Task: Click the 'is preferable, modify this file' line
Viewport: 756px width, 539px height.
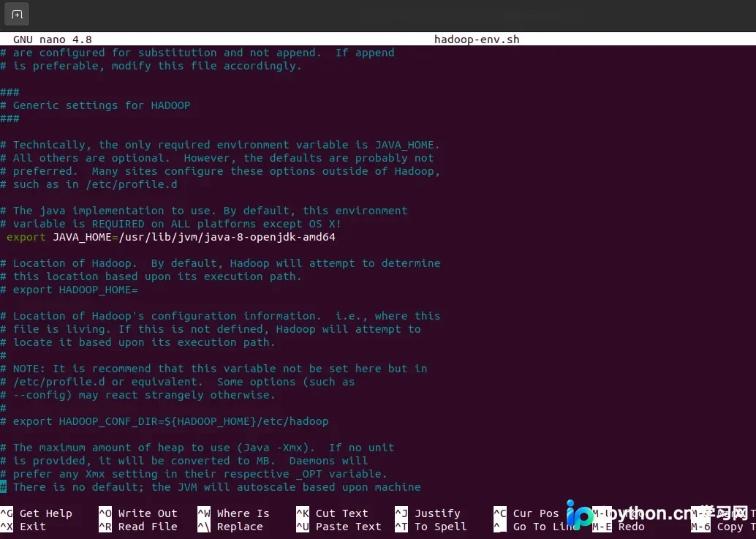Action: coord(151,66)
